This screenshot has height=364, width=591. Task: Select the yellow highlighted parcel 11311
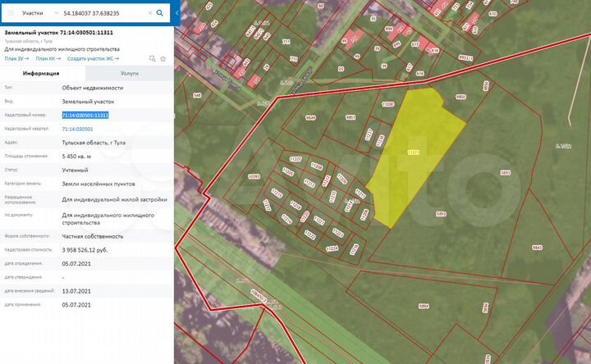[x=414, y=152]
